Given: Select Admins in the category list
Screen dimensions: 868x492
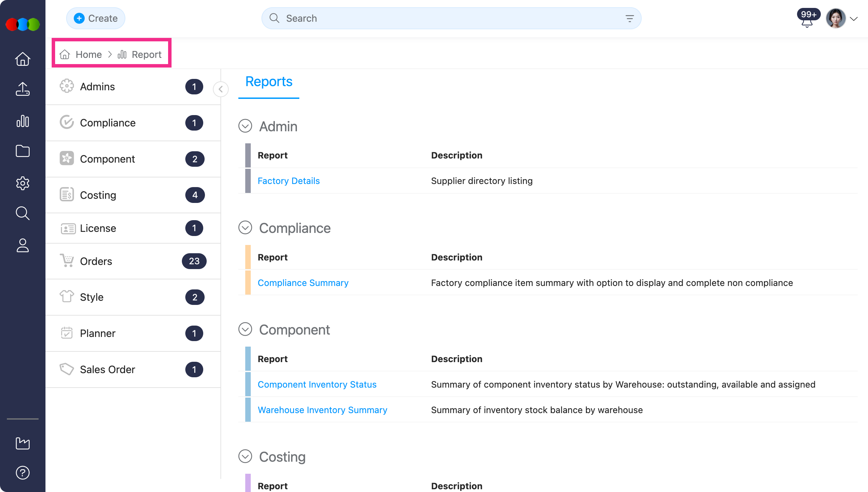Looking at the screenshot, I should [133, 87].
